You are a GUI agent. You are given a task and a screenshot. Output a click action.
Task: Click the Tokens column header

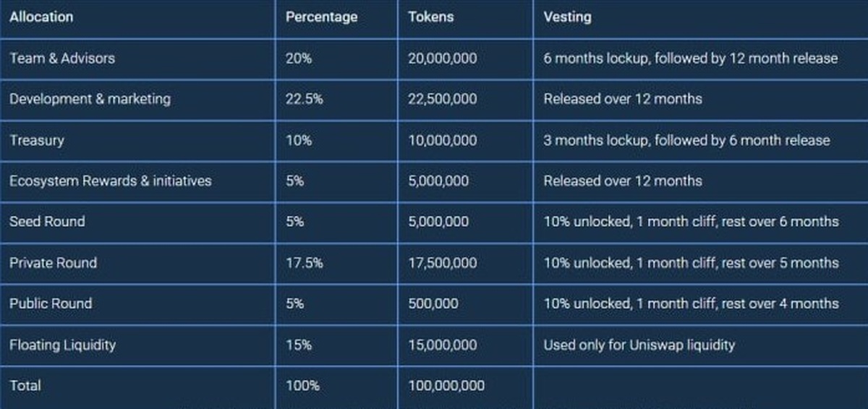tap(430, 17)
